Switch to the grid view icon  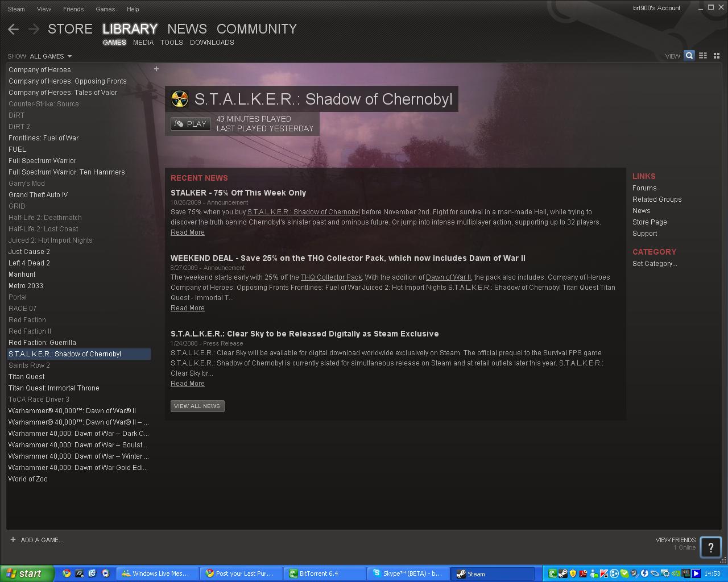pyautogui.click(x=717, y=56)
